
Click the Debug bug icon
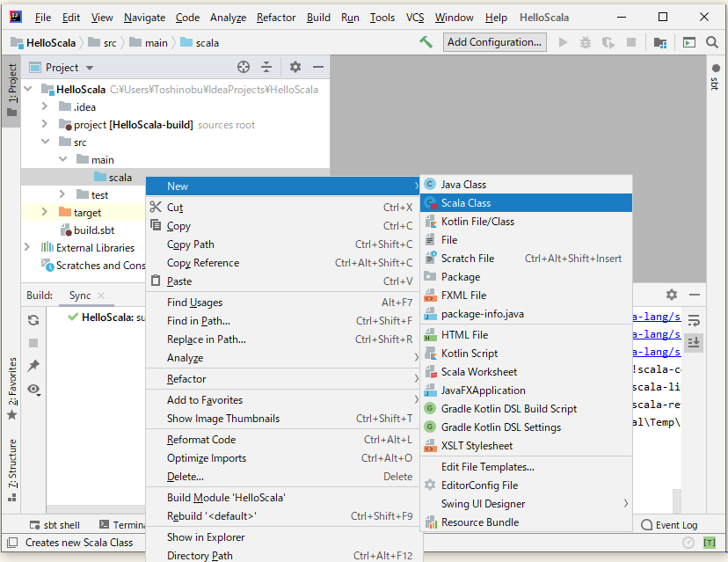586,43
